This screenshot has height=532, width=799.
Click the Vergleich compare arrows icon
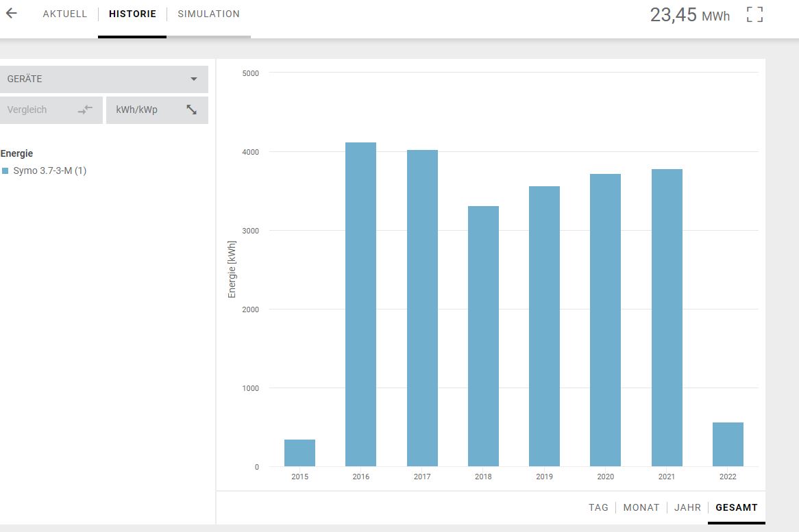point(85,110)
